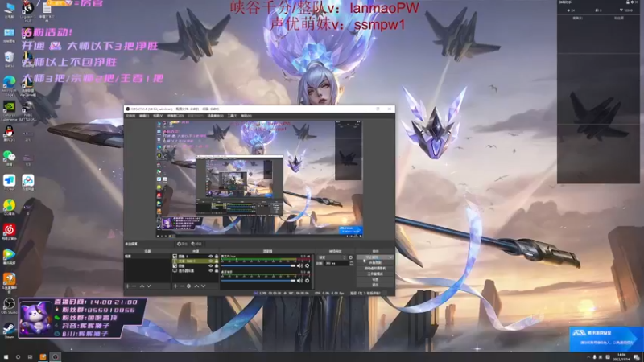Move scene up with arrow in Scenes panel
Screen dimensions: 644x362
pos(142,286)
